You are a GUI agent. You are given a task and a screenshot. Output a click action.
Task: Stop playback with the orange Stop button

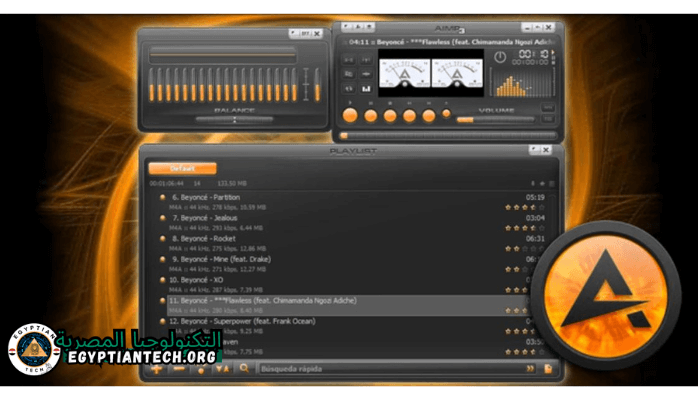(x=390, y=116)
